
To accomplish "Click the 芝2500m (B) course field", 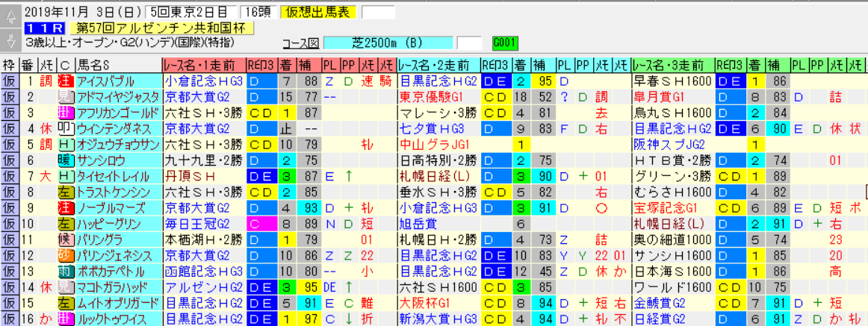I will (388, 43).
